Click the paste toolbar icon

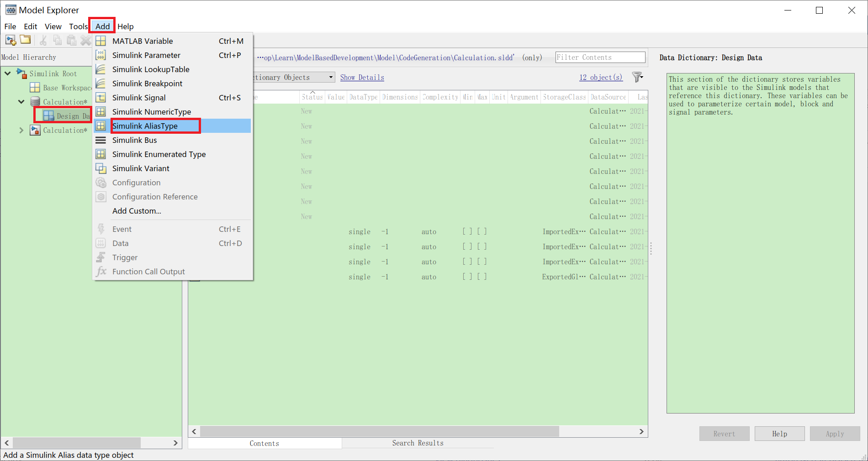click(71, 40)
